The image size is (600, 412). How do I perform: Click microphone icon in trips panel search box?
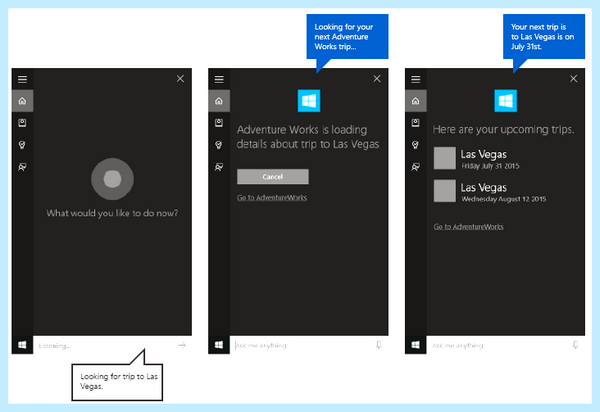pos(575,345)
